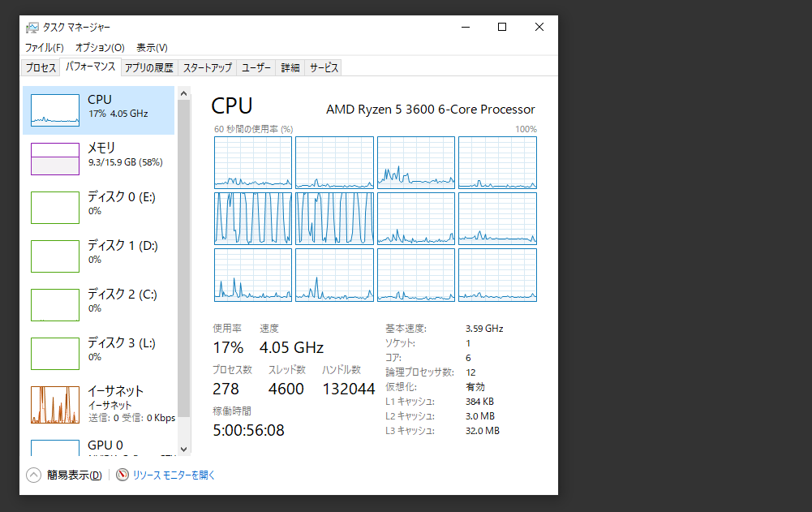The height and width of the screenshot is (512, 812).
Task: Click the uptime value 5:00:56:08
Action: click(248, 430)
